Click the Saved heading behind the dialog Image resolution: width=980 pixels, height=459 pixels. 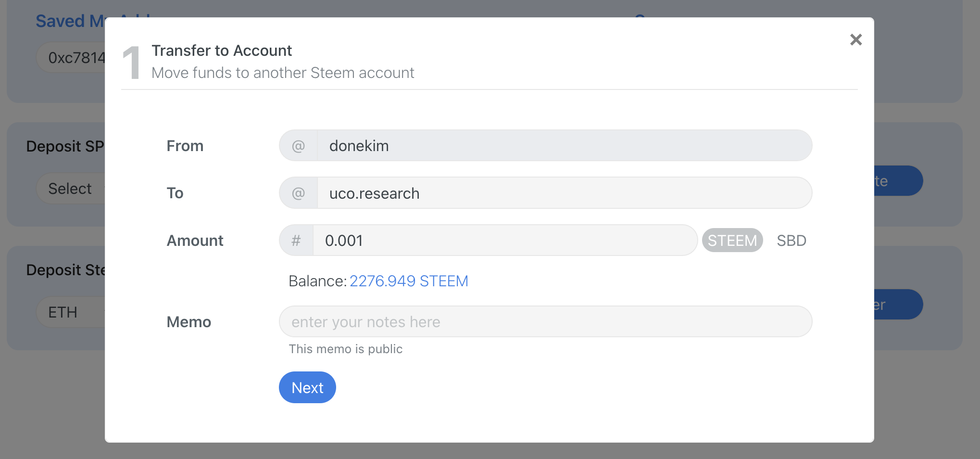tap(67, 21)
